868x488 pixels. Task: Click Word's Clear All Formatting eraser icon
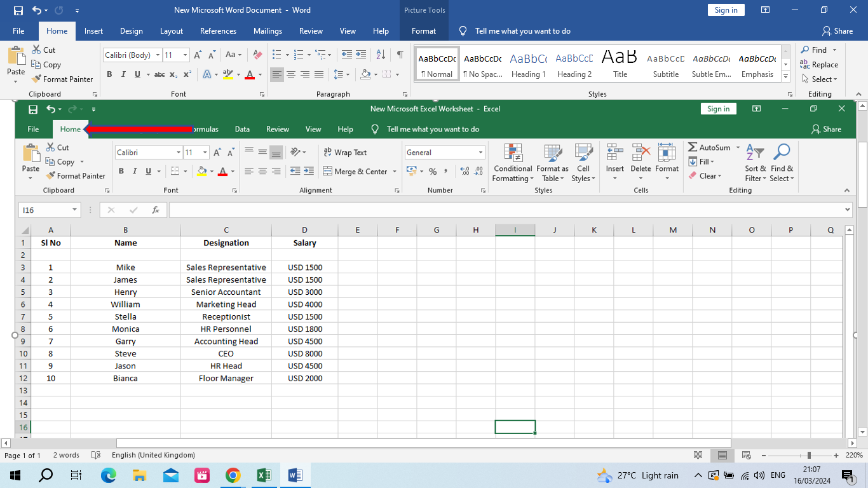click(257, 55)
